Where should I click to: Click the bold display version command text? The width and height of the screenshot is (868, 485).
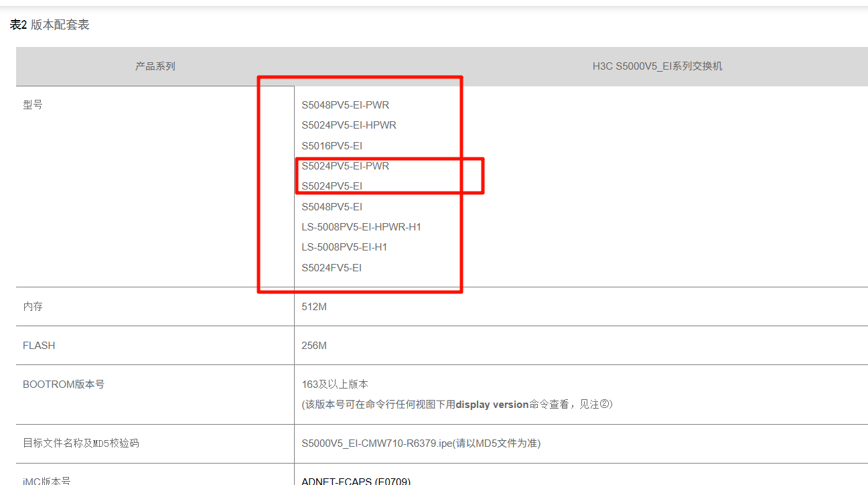click(492, 405)
